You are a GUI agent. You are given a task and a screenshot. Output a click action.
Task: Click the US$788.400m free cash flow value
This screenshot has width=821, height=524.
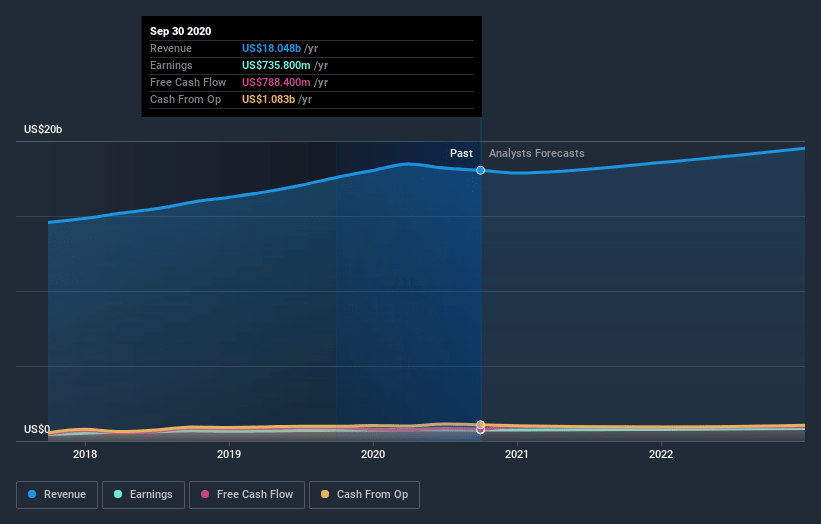[276, 82]
